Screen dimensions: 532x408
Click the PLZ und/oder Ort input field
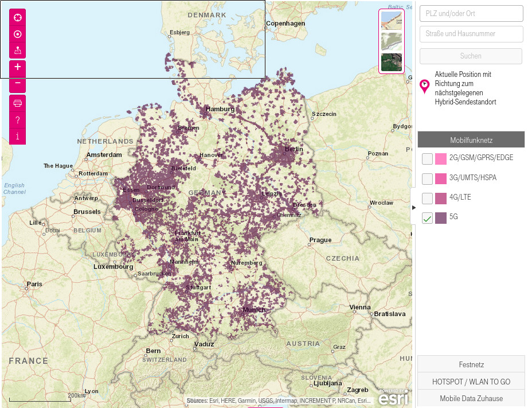471,13
